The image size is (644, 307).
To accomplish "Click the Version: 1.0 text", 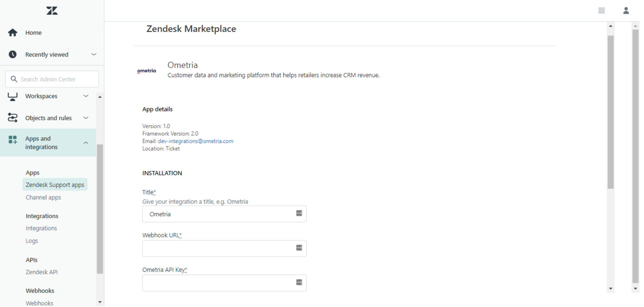I will coord(156,126).
